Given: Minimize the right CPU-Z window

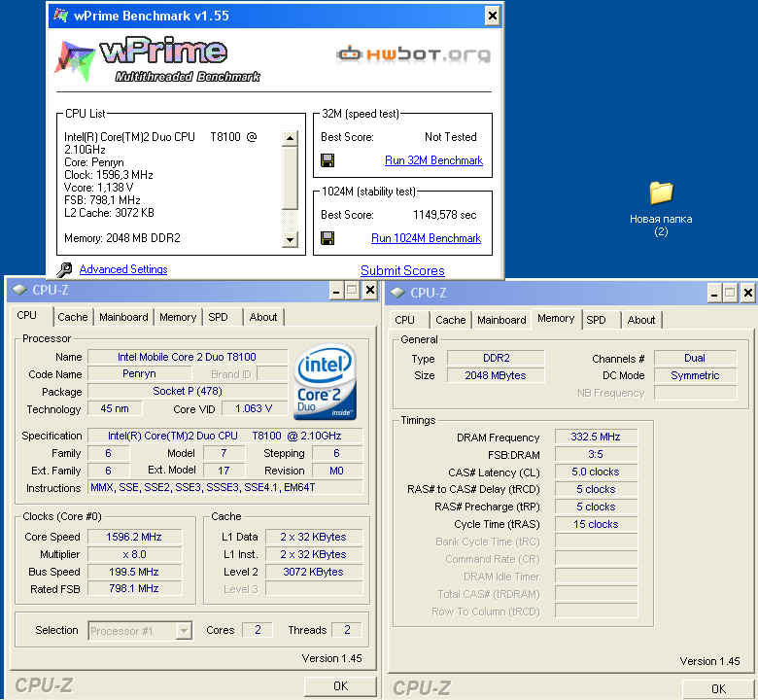Looking at the screenshot, I should (714, 294).
